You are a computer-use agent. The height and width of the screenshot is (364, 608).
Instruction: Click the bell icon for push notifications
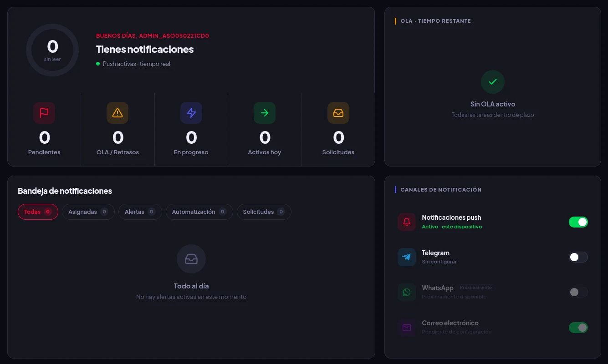407,222
